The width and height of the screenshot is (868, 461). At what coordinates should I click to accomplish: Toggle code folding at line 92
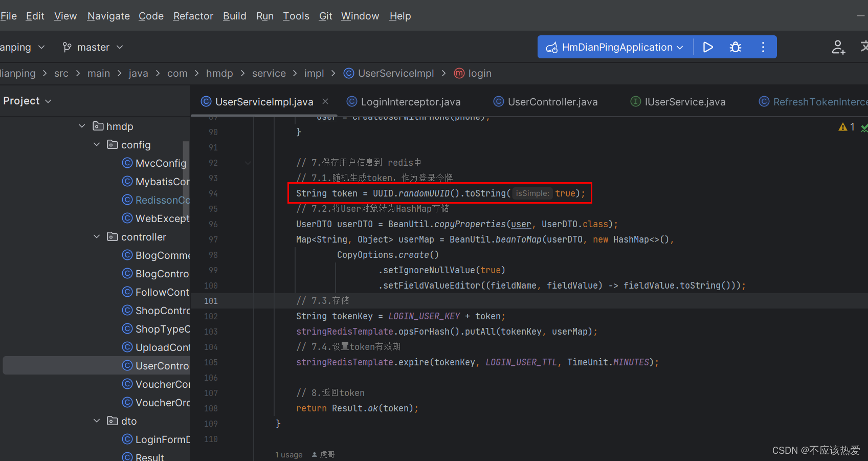248,163
